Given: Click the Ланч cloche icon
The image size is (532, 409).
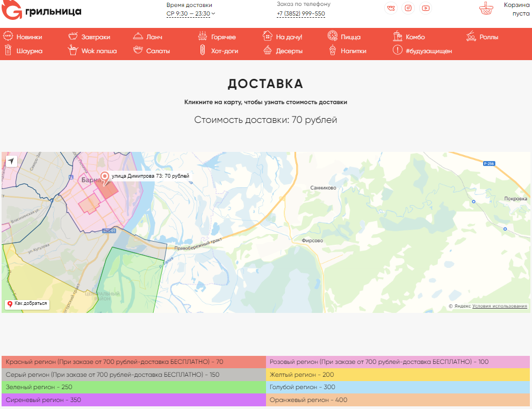Looking at the screenshot, I should click(x=138, y=36).
